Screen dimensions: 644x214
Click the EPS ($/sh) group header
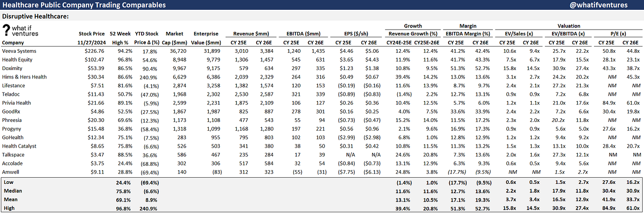tap(356, 34)
